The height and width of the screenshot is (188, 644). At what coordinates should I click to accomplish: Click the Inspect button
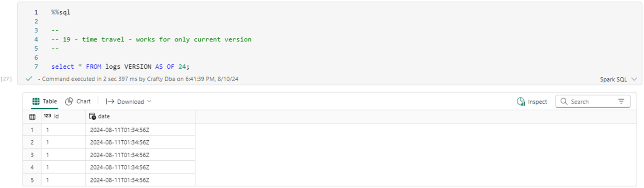(532, 101)
